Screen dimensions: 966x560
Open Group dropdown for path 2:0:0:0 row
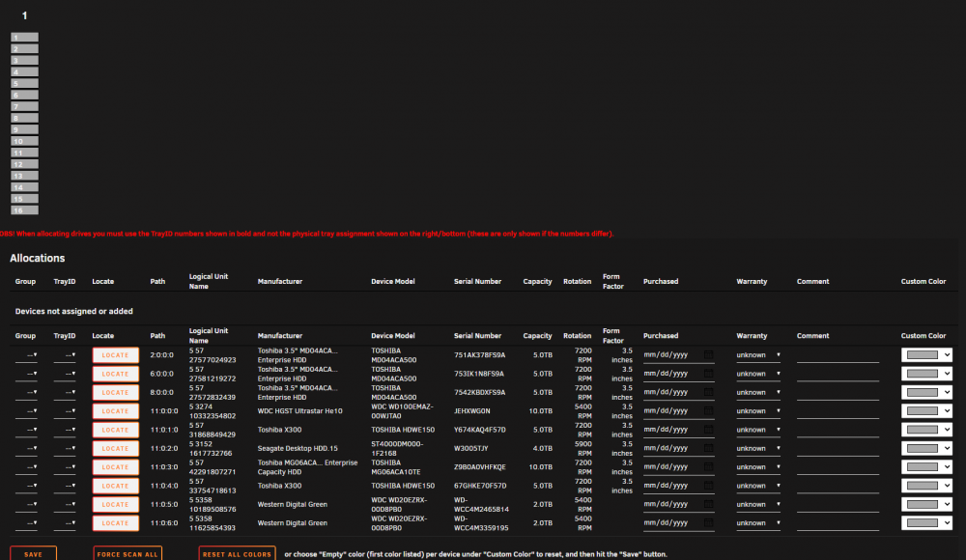tap(26, 355)
